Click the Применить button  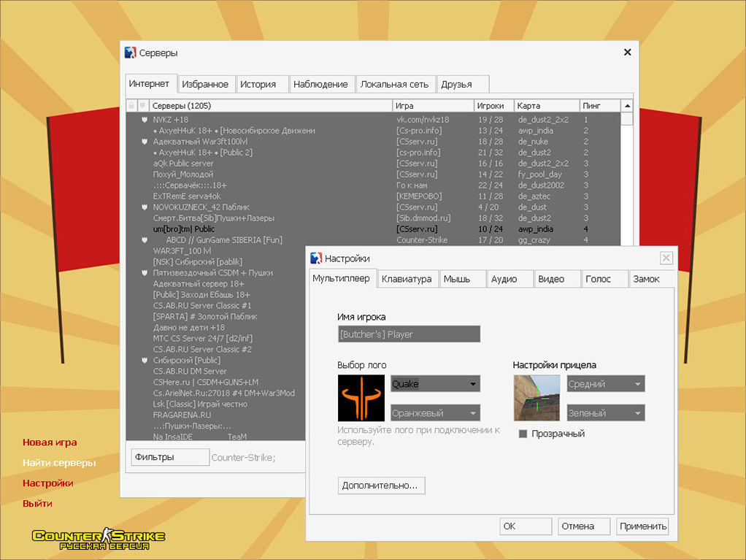coord(642,526)
